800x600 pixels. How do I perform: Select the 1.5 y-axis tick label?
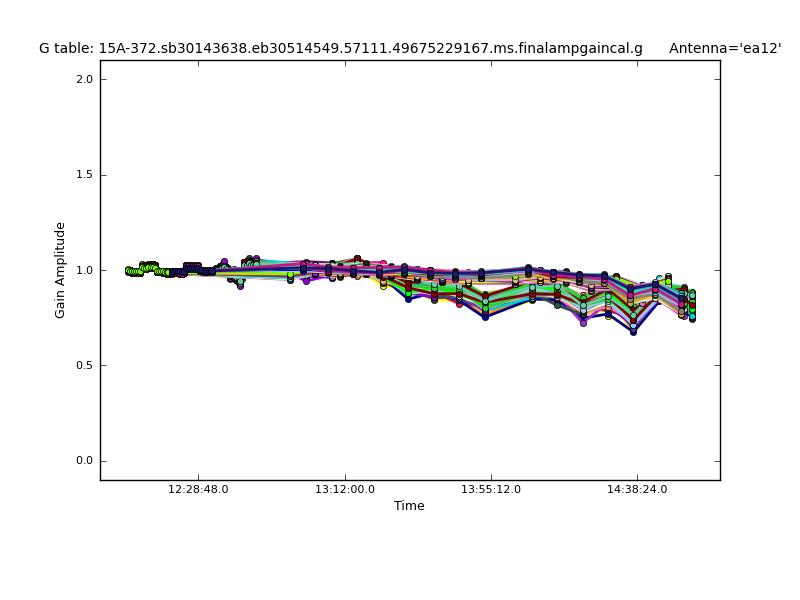tap(82, 175)
